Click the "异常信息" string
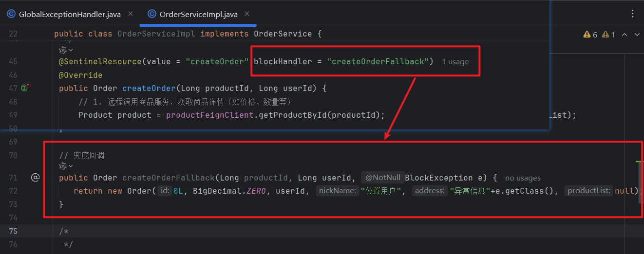This screenshot has height=254, width=644. pyautogui.click(x=469, y=191)
